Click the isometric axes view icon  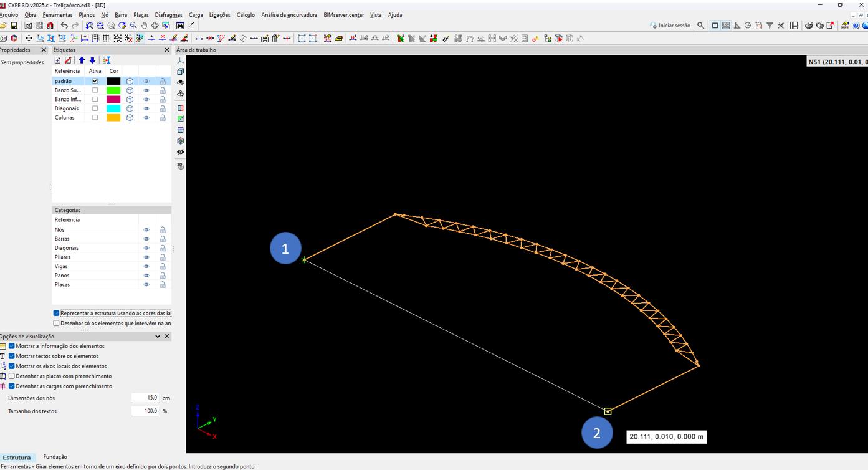point(181,61)
